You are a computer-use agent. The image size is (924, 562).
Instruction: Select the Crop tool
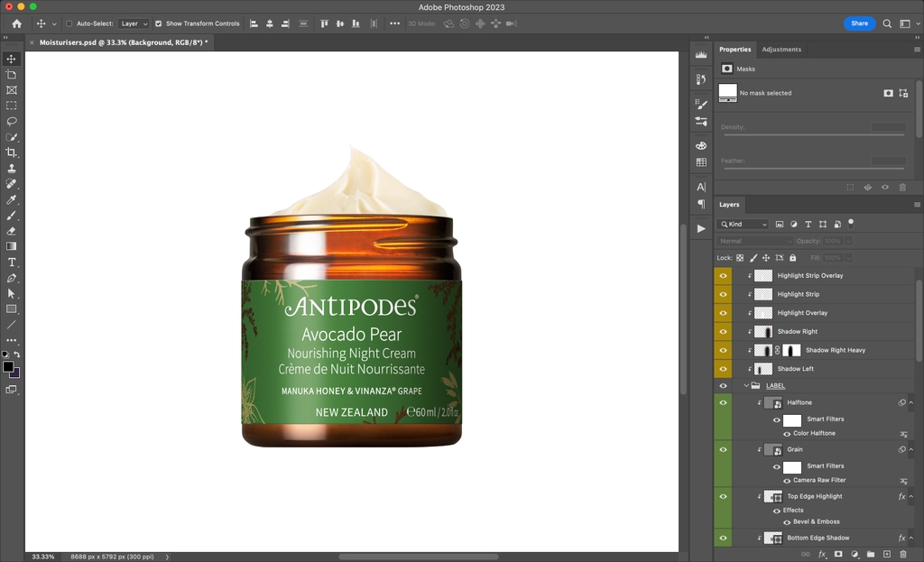point(11,152)
